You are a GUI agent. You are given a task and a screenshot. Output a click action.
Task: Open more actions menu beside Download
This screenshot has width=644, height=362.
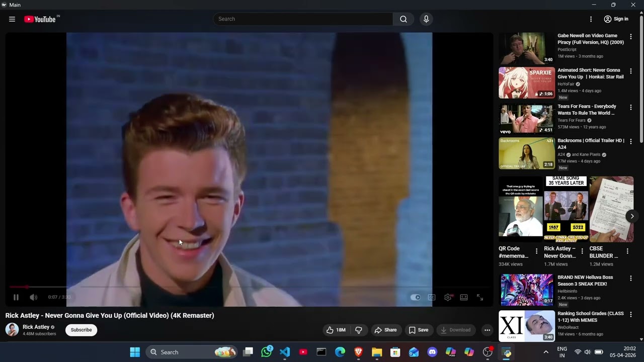point(487,330)
